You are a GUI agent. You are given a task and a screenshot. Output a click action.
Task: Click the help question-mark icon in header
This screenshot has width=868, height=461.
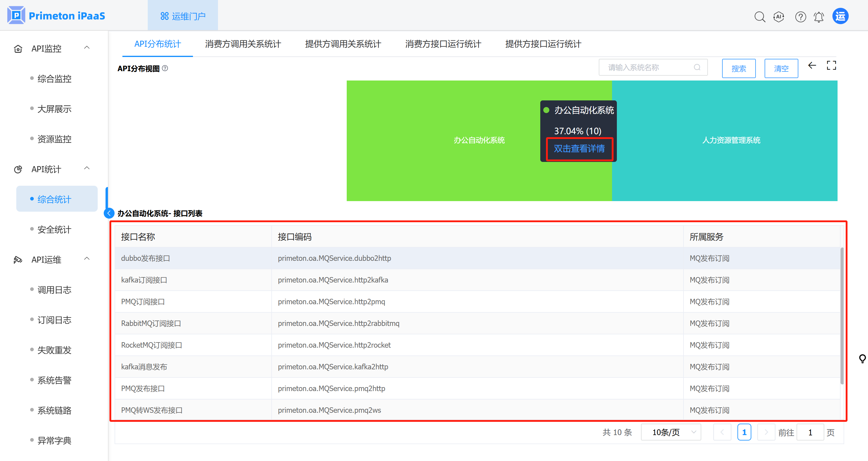(x=800, y=17)
